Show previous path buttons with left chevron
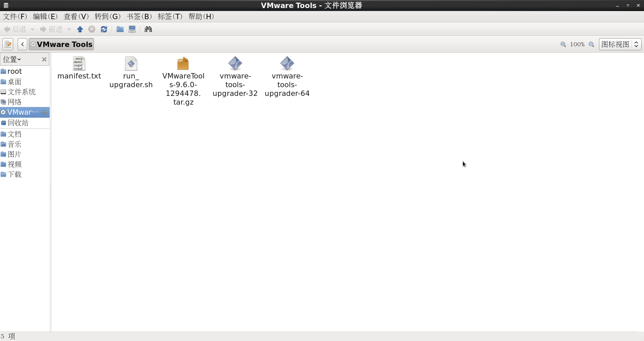The image size is (644, 341). pyautogui.click(x=22, y=44)
